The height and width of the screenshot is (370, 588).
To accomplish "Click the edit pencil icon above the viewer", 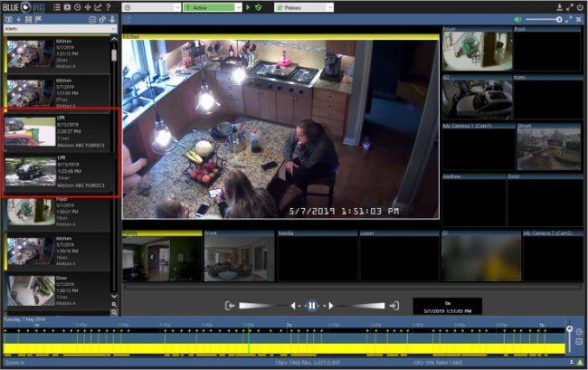I will pos(128,20).
